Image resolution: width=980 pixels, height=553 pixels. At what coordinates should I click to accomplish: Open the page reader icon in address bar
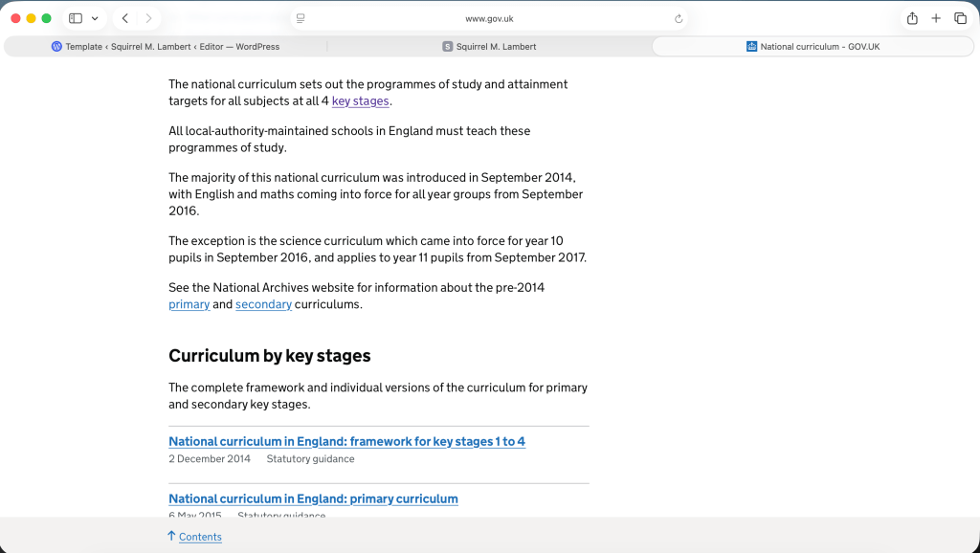301,18
